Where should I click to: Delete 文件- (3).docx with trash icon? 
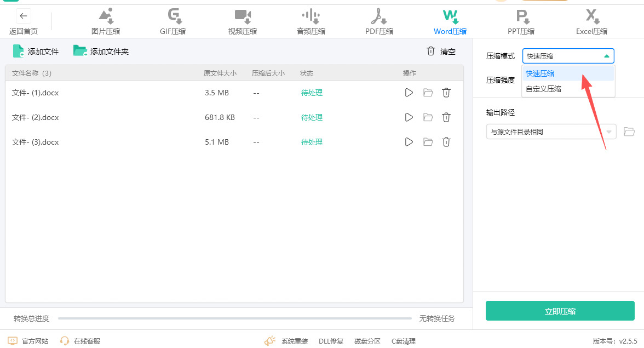click(446, 142)
